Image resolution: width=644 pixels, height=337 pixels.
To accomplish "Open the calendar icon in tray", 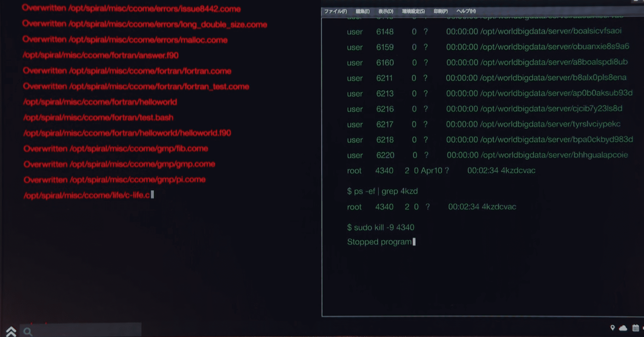I will 635,328.
